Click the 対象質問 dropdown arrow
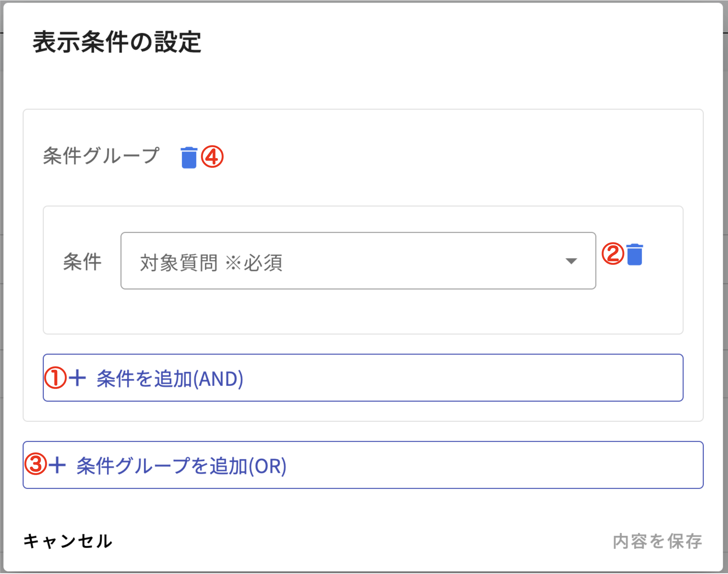The width and height of the screenshot is (728, 574). click(571, 261)
